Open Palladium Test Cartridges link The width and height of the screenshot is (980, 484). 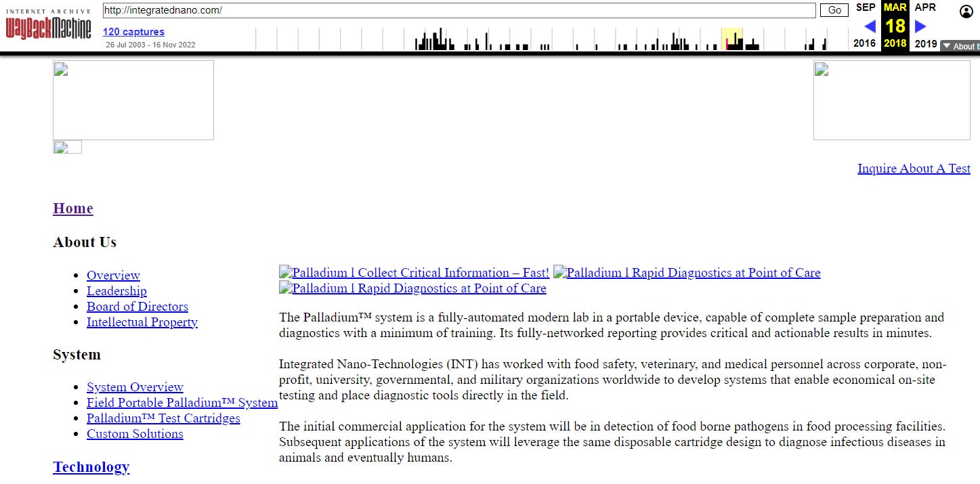[163, 418]
